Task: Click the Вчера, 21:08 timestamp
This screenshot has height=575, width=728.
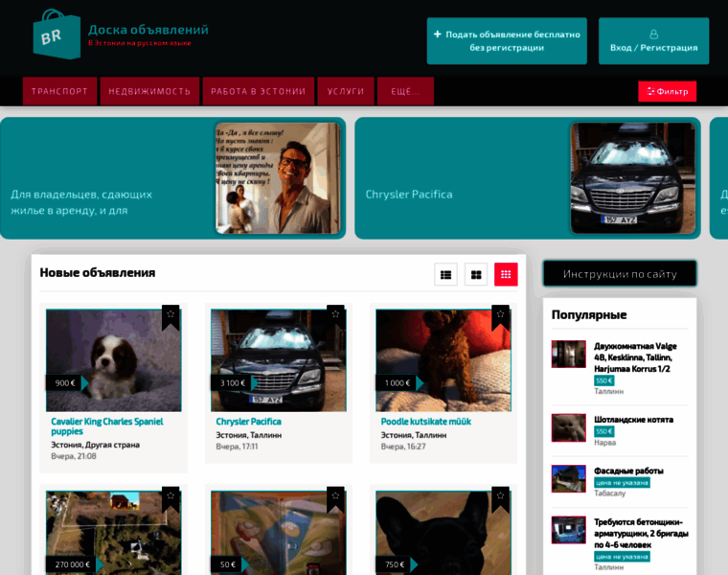Action: click(x=74, y=456)
